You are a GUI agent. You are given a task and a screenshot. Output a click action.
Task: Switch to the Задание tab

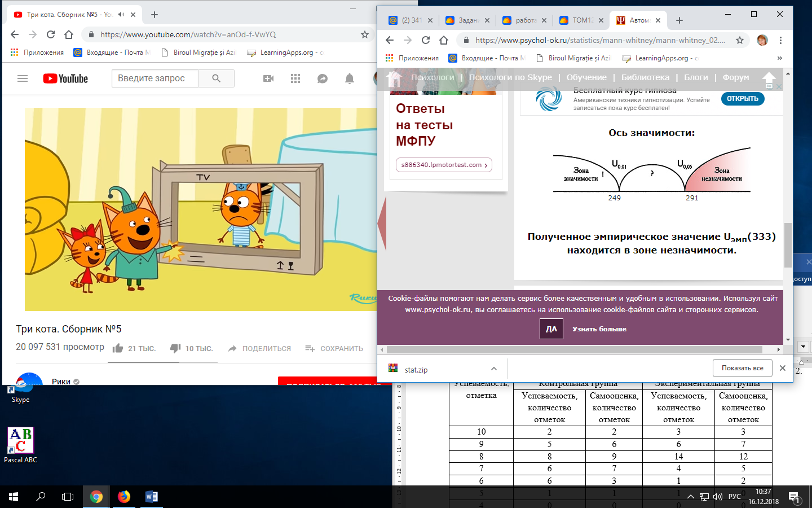pos(467,20)
